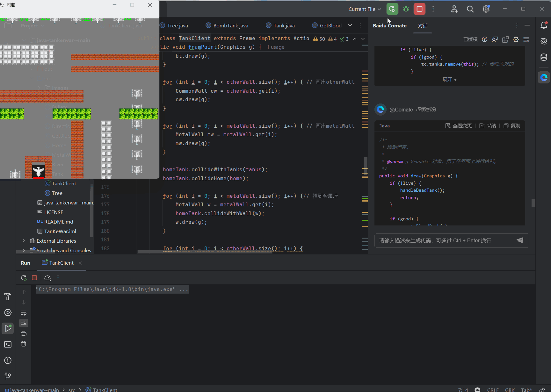Viewport: 551px width, 392px height.
Task: Open the AI Assistant spiral tool window
Action: [x=544, y=41]
